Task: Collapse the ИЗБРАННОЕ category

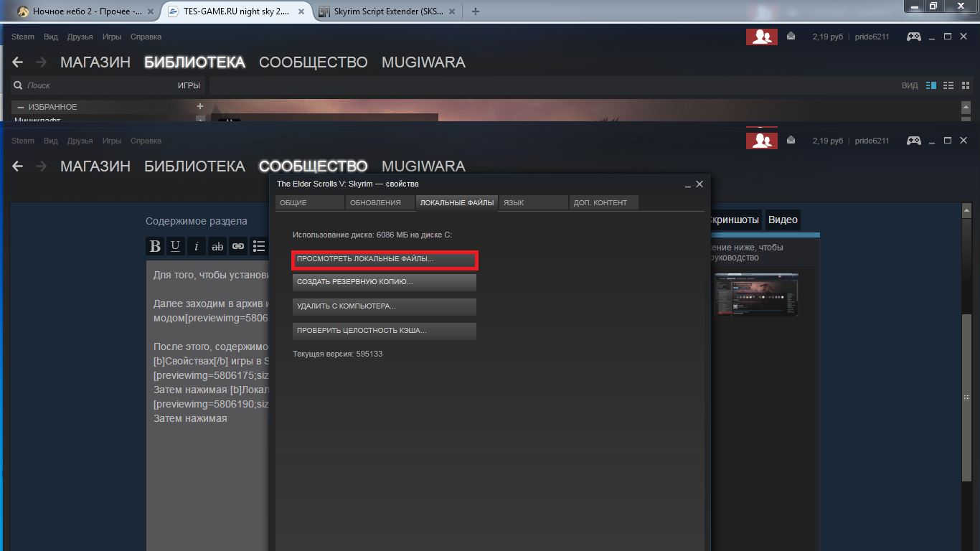Action: 21,107
